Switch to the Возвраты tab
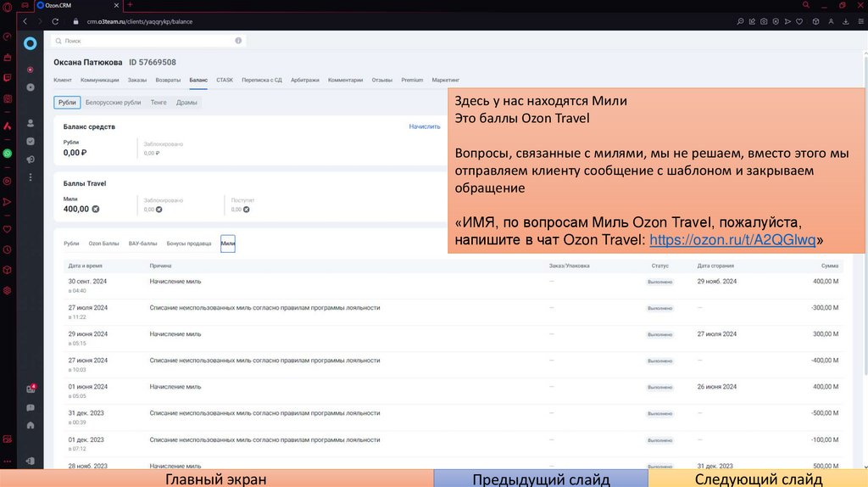This screenshot has width=868, height=487. coord(168,80)
